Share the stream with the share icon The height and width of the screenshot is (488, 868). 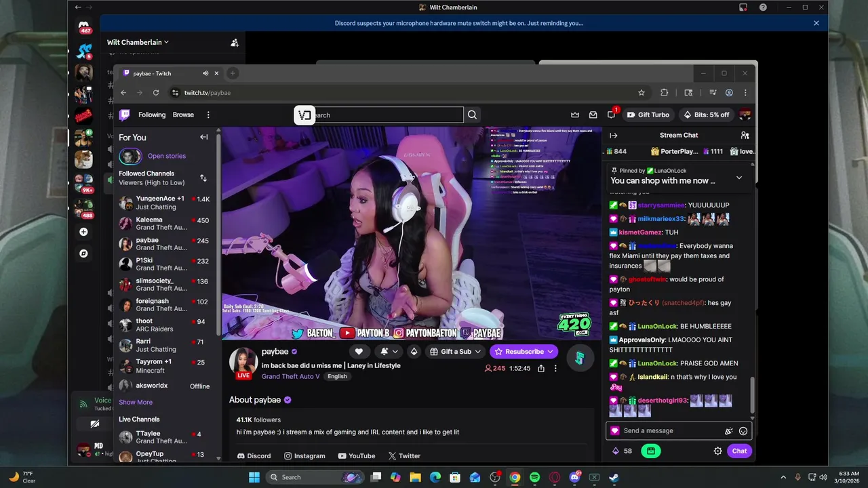tap(541, 369)
